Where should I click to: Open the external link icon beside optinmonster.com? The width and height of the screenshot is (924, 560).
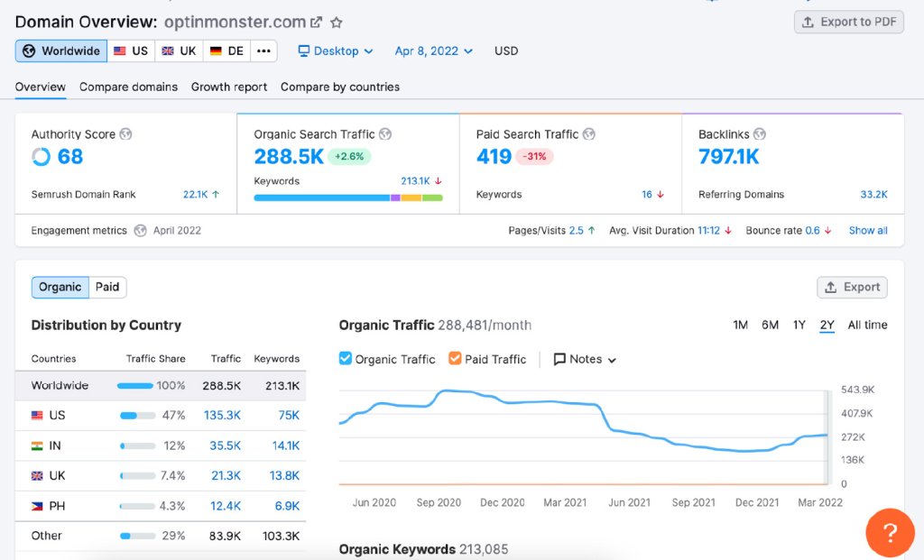tap(317, 23)
